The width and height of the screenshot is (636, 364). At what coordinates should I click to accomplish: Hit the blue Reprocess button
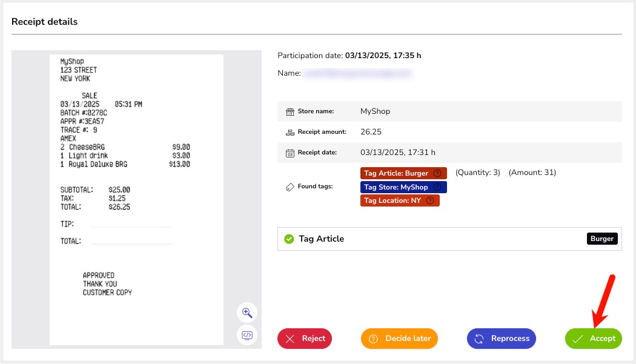tap(502, 339)
